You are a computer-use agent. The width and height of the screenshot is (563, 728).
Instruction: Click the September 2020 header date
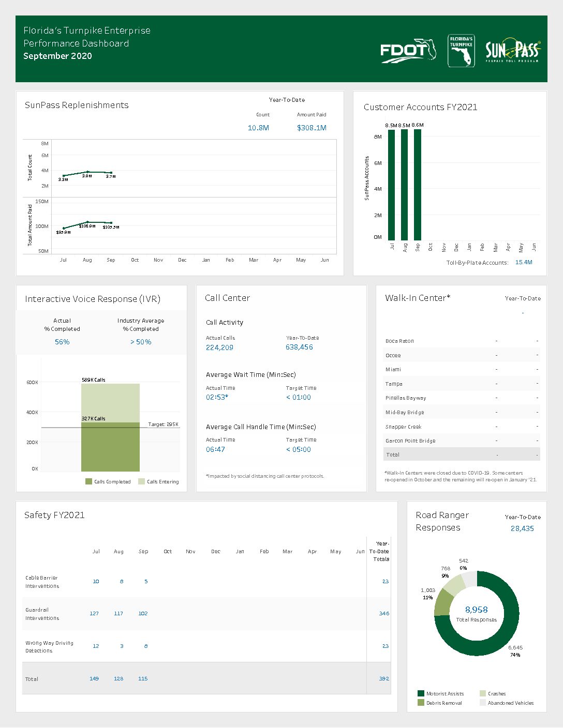click(57, 56)
